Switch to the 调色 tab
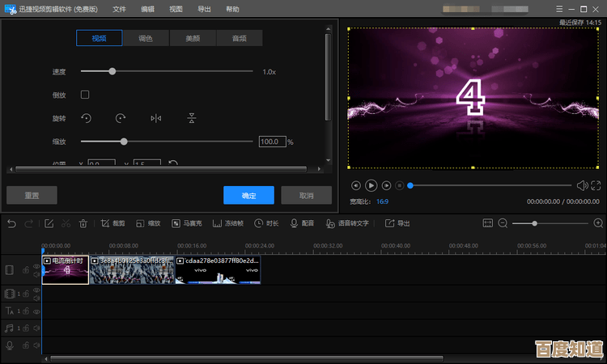Screen dimensions: 607x364 [146, 38]
